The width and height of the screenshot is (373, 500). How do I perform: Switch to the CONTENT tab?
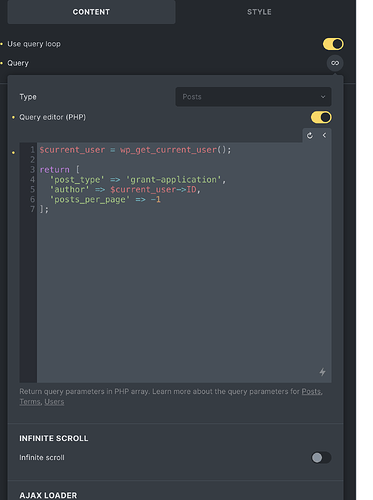(91, 12)
